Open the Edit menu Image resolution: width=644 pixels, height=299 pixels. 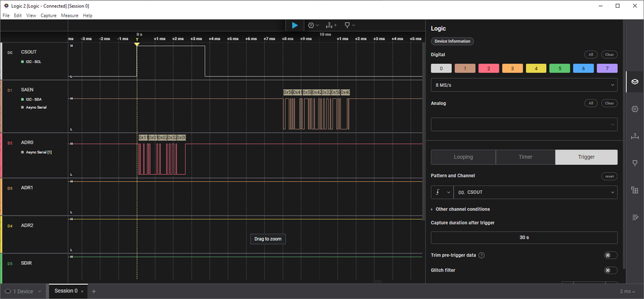coord(17,15)
